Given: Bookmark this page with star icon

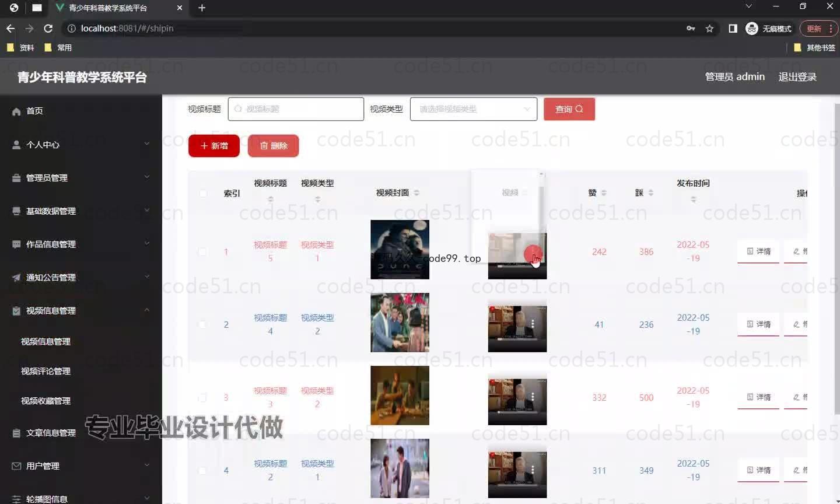Looking at the screenshot, I should point(709,28).
